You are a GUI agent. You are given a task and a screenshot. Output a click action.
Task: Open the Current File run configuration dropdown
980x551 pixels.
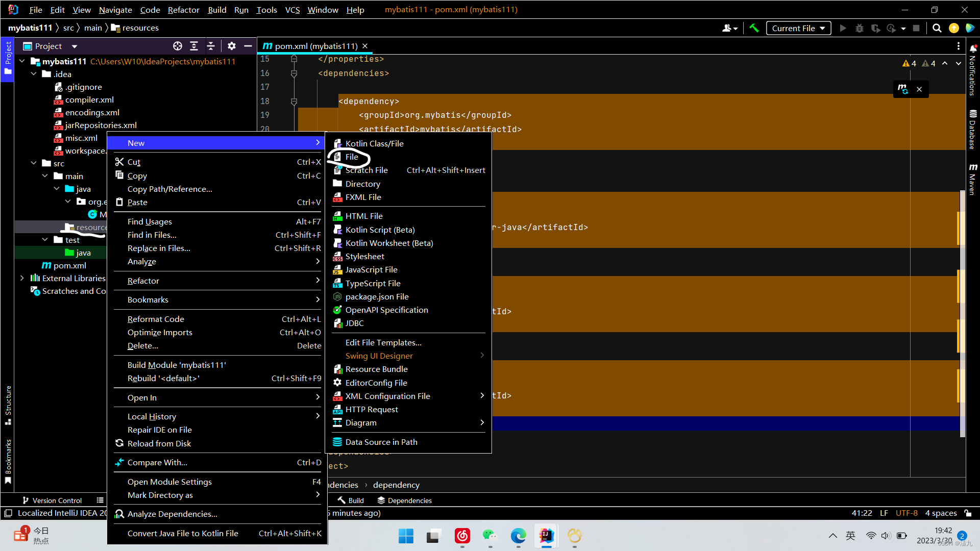pos(798,28)
